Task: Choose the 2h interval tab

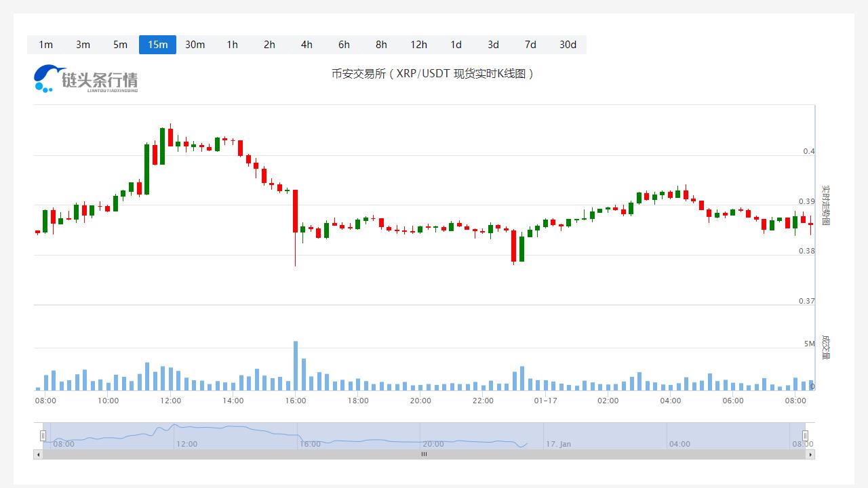Action: pyautogui.click(x=269, y=45)
